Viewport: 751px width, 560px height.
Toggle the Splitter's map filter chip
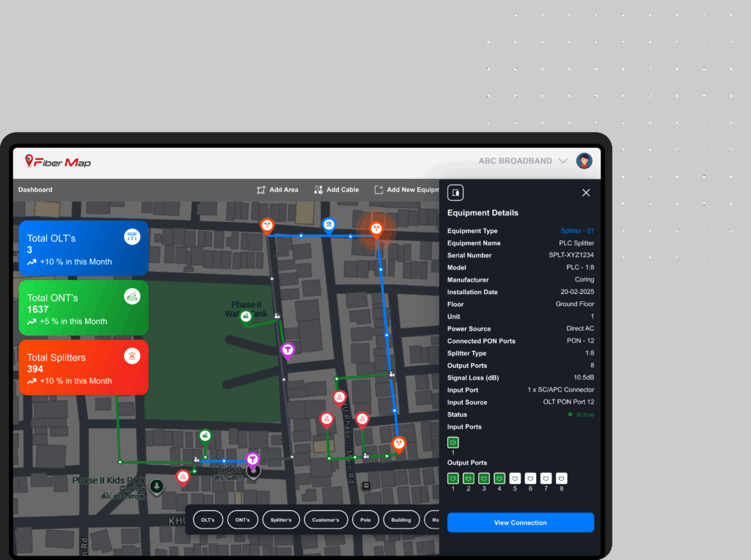[281, 520]
